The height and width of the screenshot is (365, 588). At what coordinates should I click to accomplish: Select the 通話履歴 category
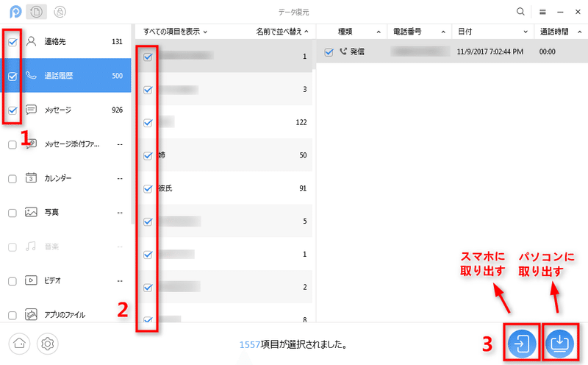(x=65, y=76)
